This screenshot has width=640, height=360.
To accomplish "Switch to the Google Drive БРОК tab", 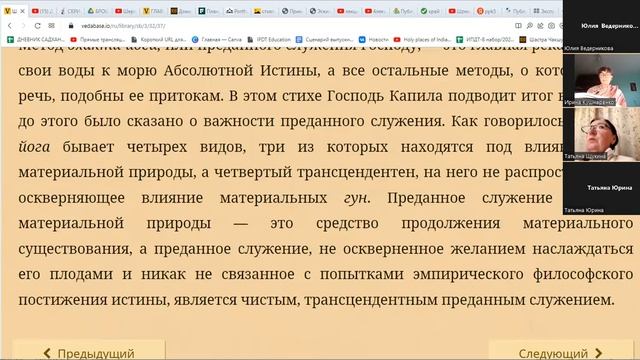I will coord(97,11).
